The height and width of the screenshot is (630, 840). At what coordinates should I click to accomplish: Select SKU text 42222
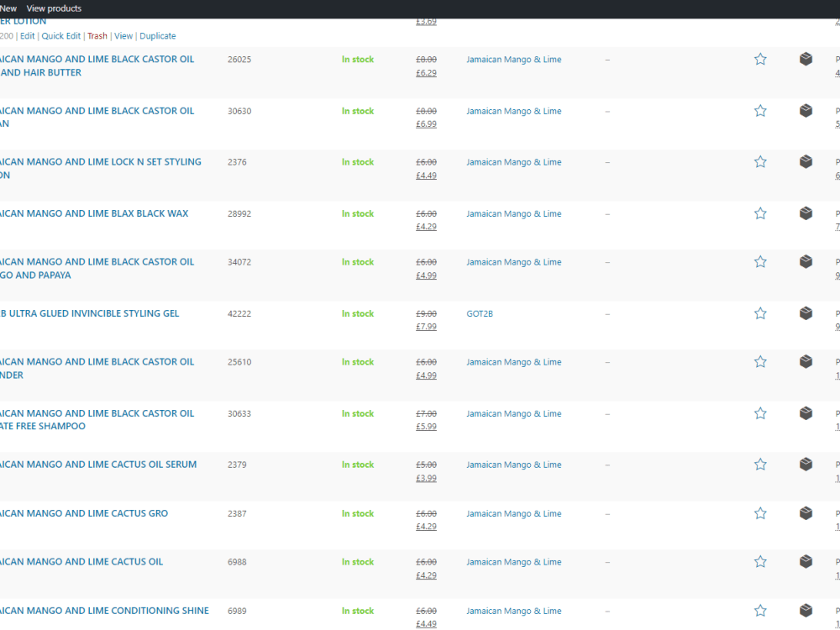point(239,314)
